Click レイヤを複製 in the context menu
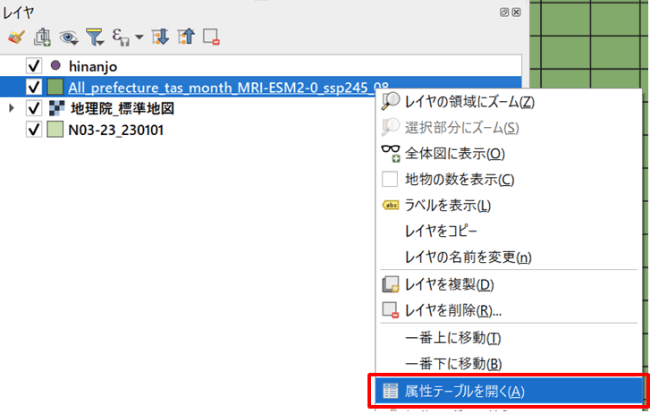The width and height of the screenshot is (650, 412). pyautogui.click(x=449, y=285)
